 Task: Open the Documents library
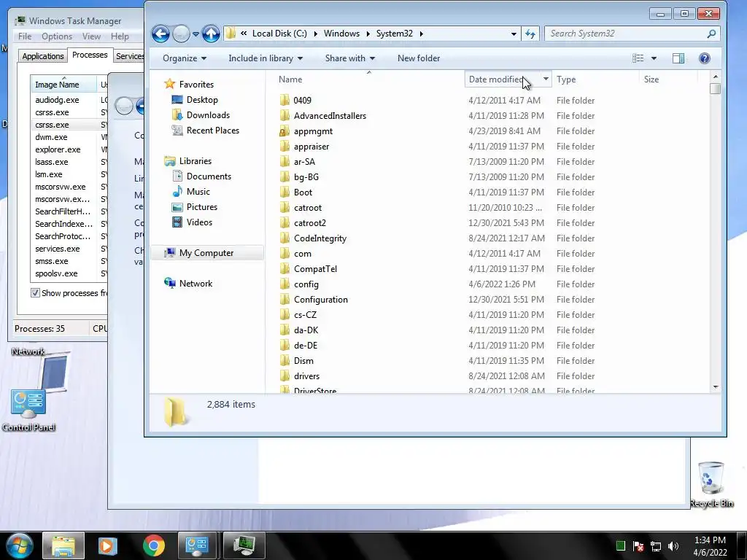pyautogui.click(x=209, y=176)
